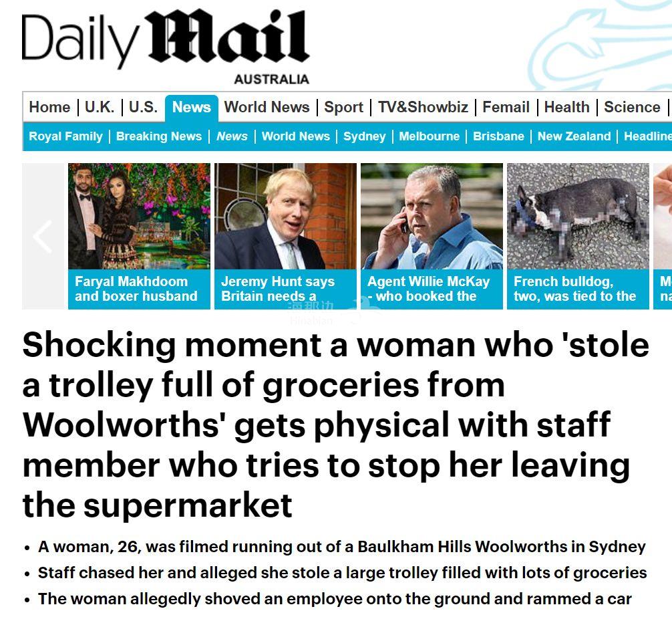Click the carousel previous arrow
672x623 pixels.
point(43,236)
